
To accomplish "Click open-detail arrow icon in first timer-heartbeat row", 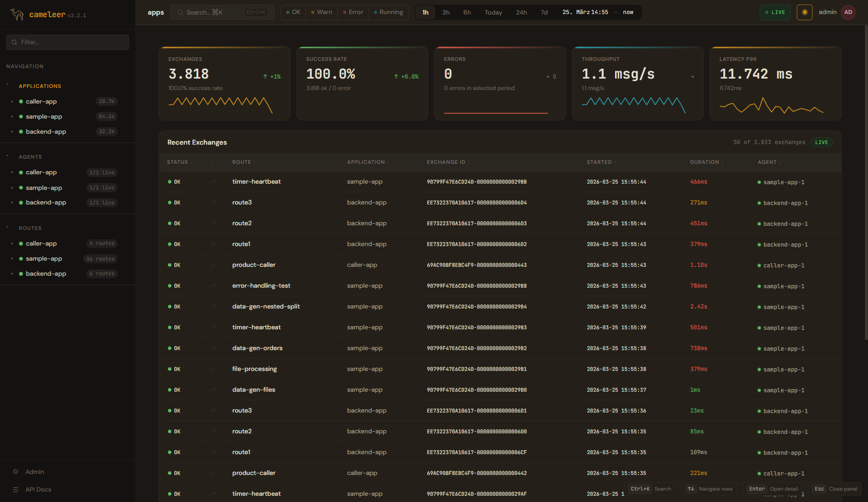I will click(213, 182).
